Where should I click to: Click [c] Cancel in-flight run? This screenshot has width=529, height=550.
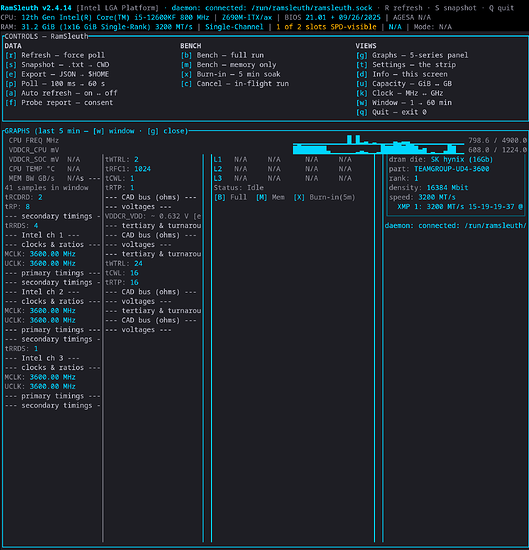(235, 83)
